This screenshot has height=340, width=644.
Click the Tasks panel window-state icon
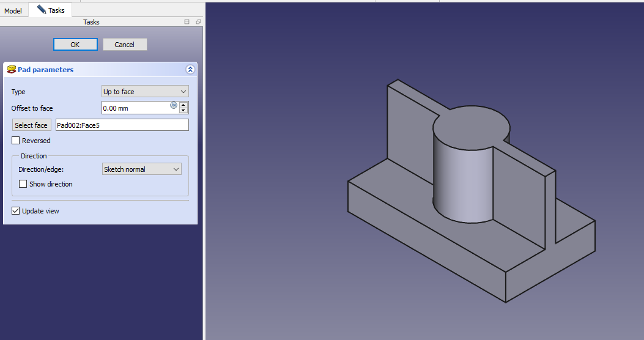click(x=187, y=22)
